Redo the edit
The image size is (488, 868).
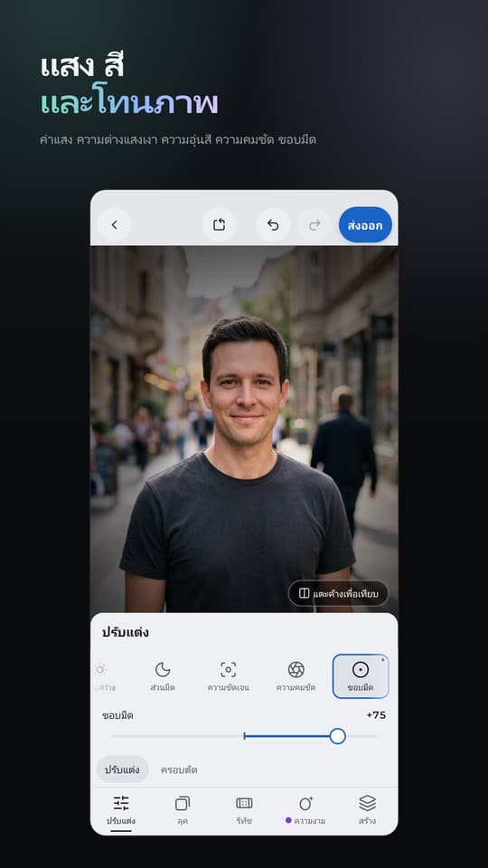314,225
